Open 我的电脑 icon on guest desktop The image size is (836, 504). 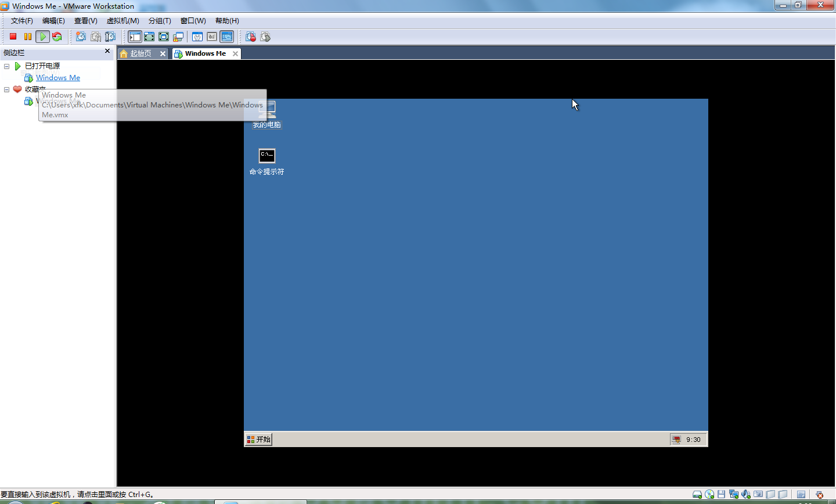coord(267,114)
